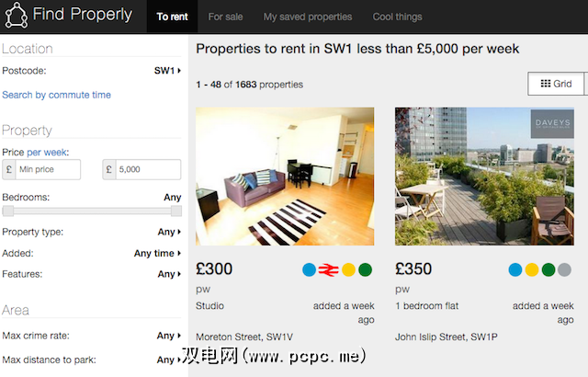The image size is (588, 377).
Task: Open the Property type dropdown
Action: pyautogui.click(x=169, y=232)
